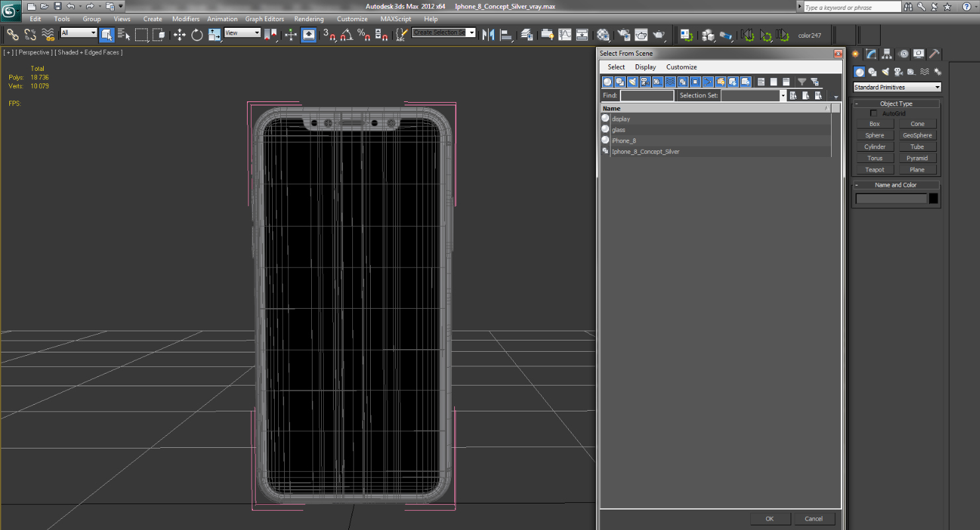This screenshot has height=530, width=980.
Task: Open Schematic View icon
Action: click(582, 34)
